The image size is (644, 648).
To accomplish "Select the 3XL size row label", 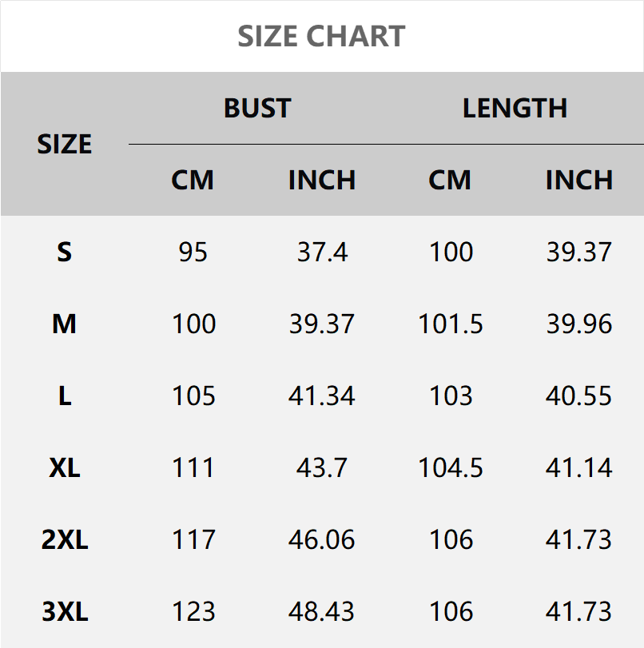I will tap(65, 612).
